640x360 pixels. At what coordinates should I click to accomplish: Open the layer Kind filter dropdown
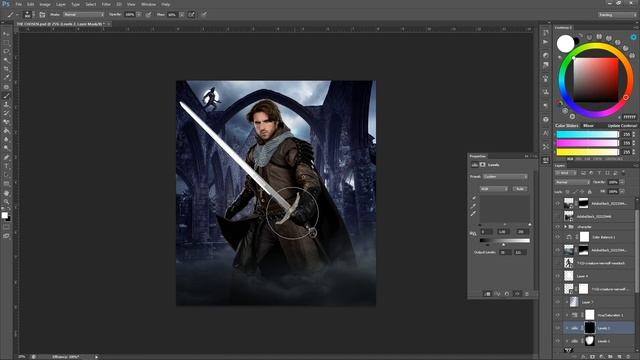pos(566,173)
